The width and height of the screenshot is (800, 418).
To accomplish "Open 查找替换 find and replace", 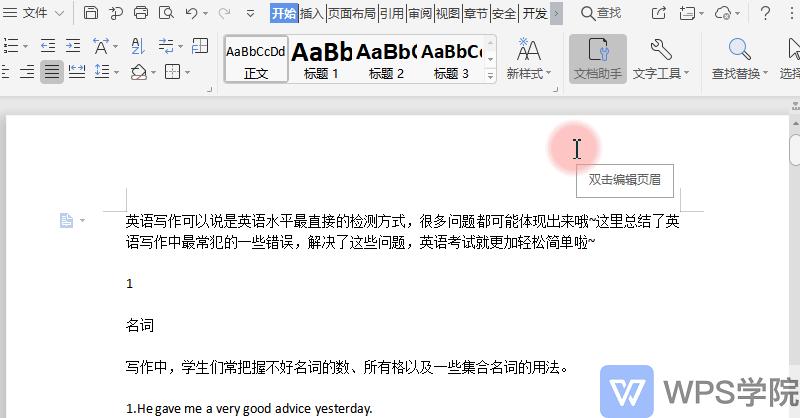I will (x=739, y=59).
